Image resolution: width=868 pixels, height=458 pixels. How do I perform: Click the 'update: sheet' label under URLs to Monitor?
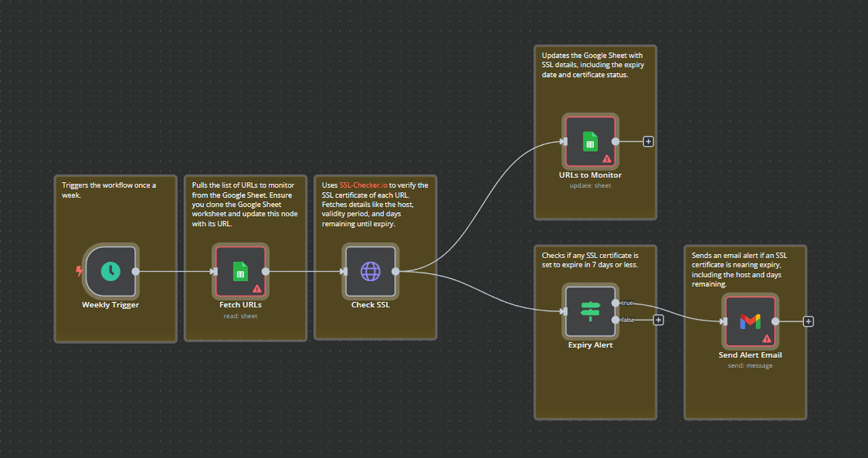590,185
